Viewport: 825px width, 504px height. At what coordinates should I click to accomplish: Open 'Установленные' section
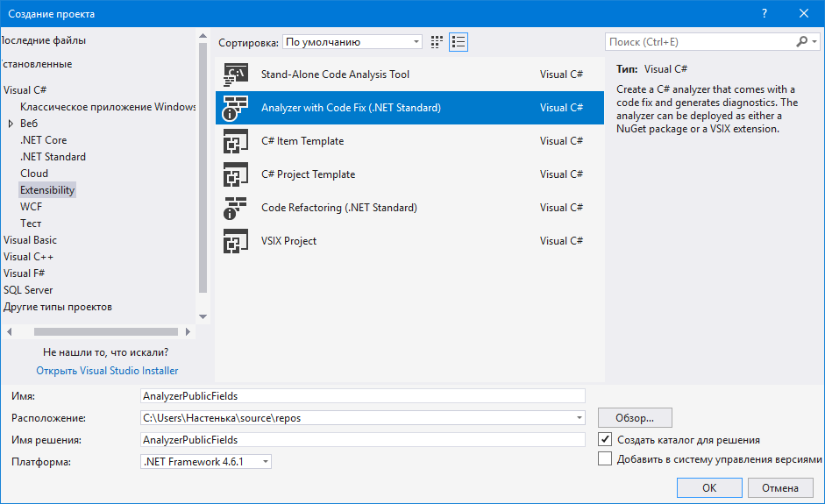tap(36, 64)
